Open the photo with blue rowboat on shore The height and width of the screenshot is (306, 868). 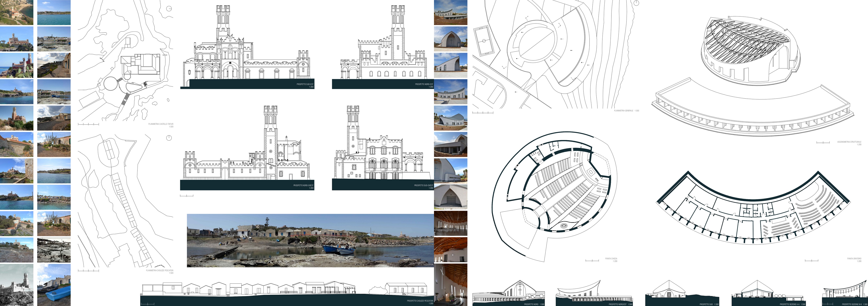click(54, 285)
